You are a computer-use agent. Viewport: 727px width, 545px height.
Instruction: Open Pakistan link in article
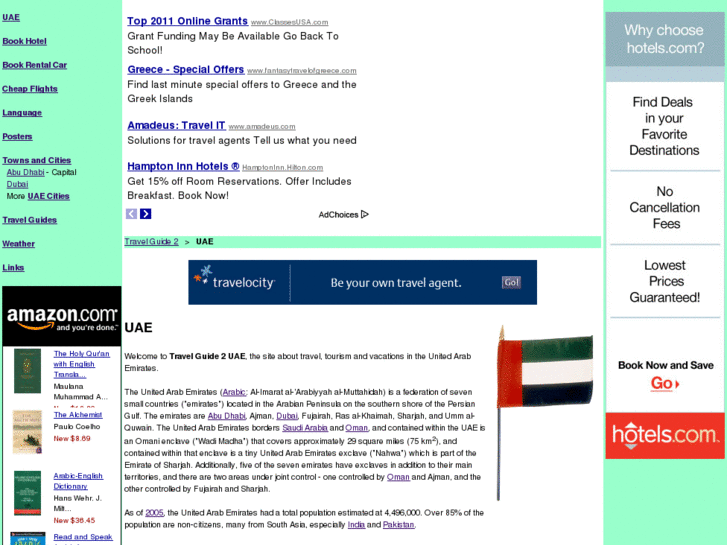pyautogui.click(x=399, y=525)
